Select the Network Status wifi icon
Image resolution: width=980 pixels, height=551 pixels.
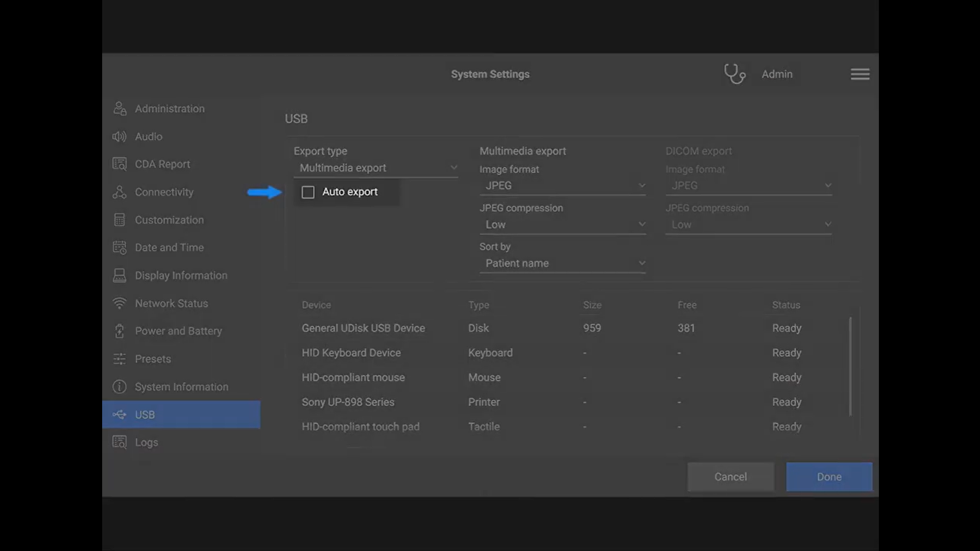[x=119, y=303]
